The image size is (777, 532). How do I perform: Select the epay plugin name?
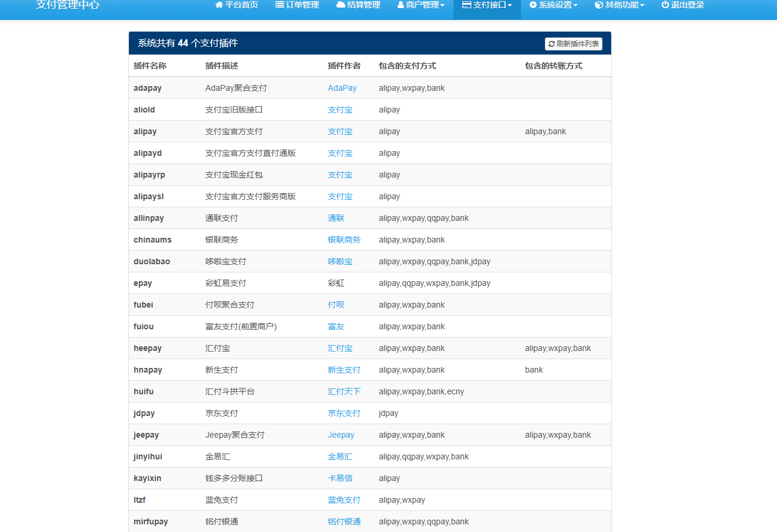143,283
